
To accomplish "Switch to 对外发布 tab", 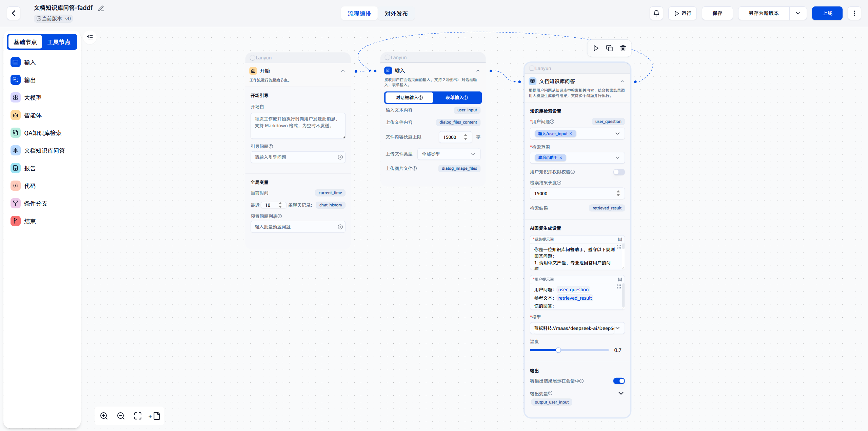I will pyautogui.click(x=396, y=14).
